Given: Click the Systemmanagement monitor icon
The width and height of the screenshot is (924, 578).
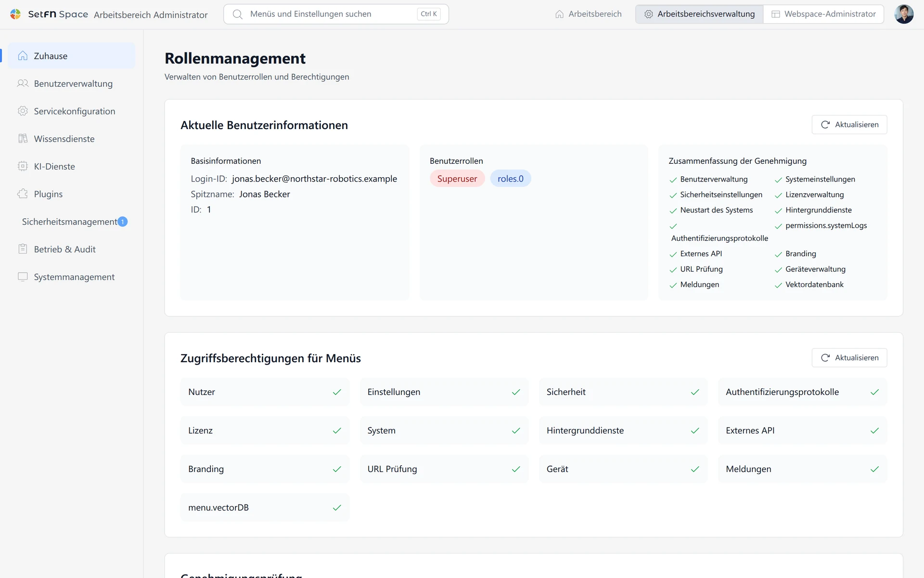Looking at the screenshot, I should pos(23,276).
